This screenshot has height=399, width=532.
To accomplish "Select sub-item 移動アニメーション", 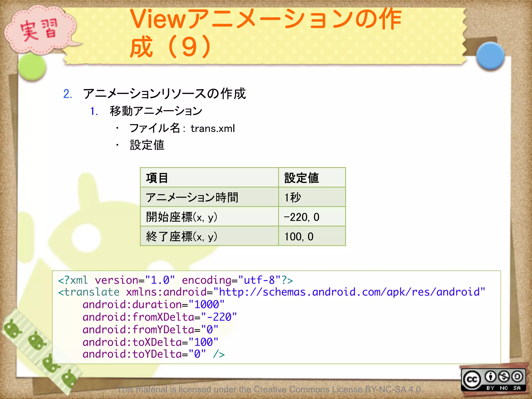I will coord(156,111).
